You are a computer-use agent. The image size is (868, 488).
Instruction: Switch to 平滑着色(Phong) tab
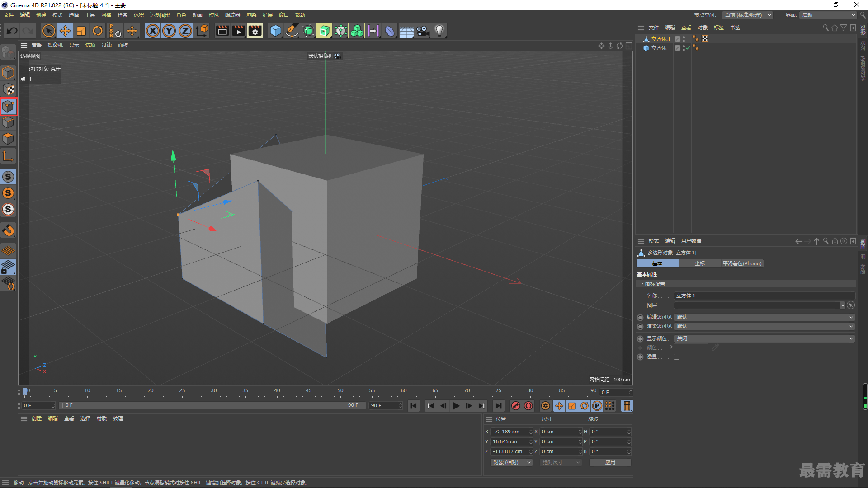742,263
